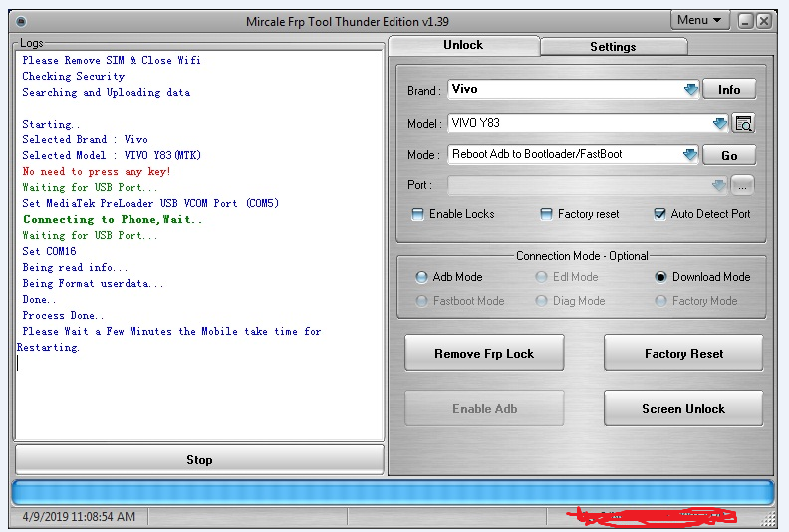Select Edl Mode radio button
The height and width of the screenshot is (532, 789).
click(541, 277)
